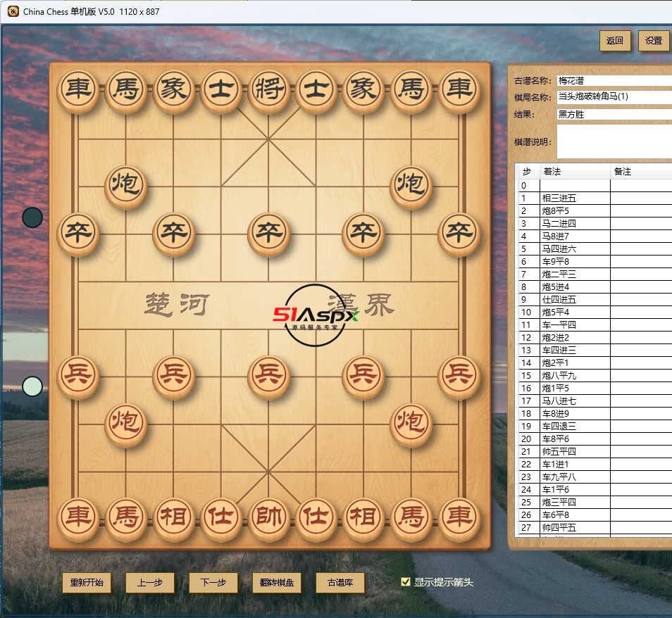Select move 11 车一平四
Screen dimensions: 672x618
pos(595,324)
